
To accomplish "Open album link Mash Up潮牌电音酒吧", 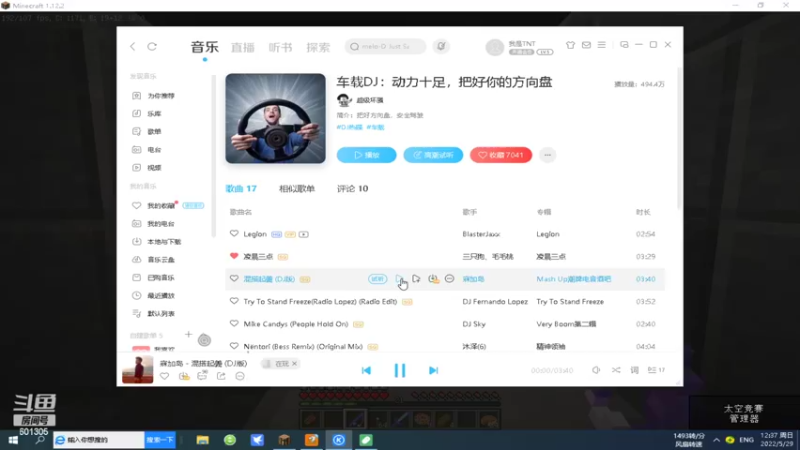I will coord(573,279).
